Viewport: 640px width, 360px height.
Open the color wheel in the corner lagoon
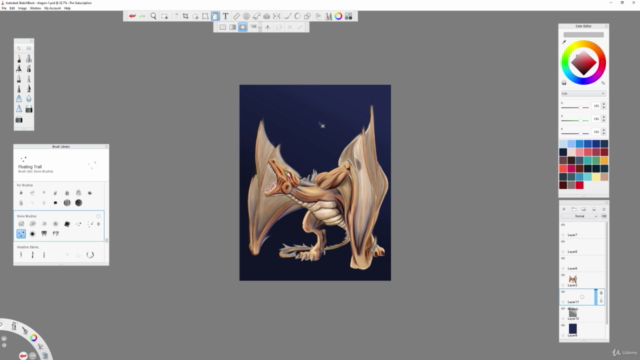[x=33, y=338]
